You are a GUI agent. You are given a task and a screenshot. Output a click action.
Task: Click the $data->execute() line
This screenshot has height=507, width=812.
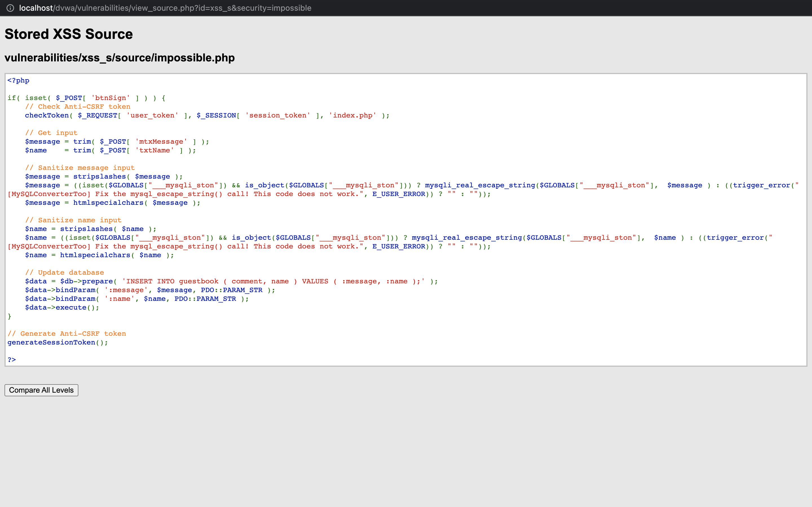62,308
